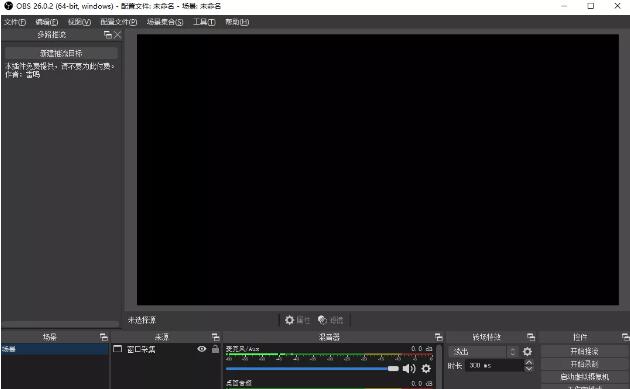Open source 属性 properties with gear icon
Screen dimensions: 630x389
[x=297, y=320]
